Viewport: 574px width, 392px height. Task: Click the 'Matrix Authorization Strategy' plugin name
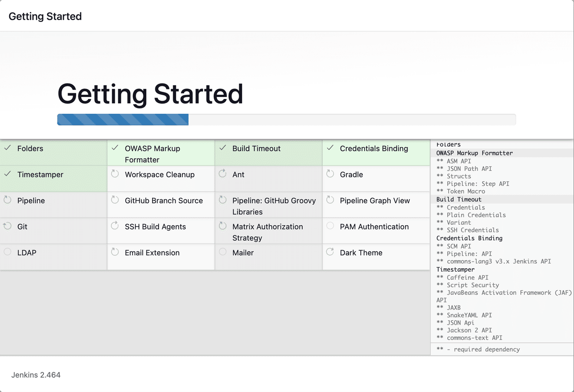[268, 232]
